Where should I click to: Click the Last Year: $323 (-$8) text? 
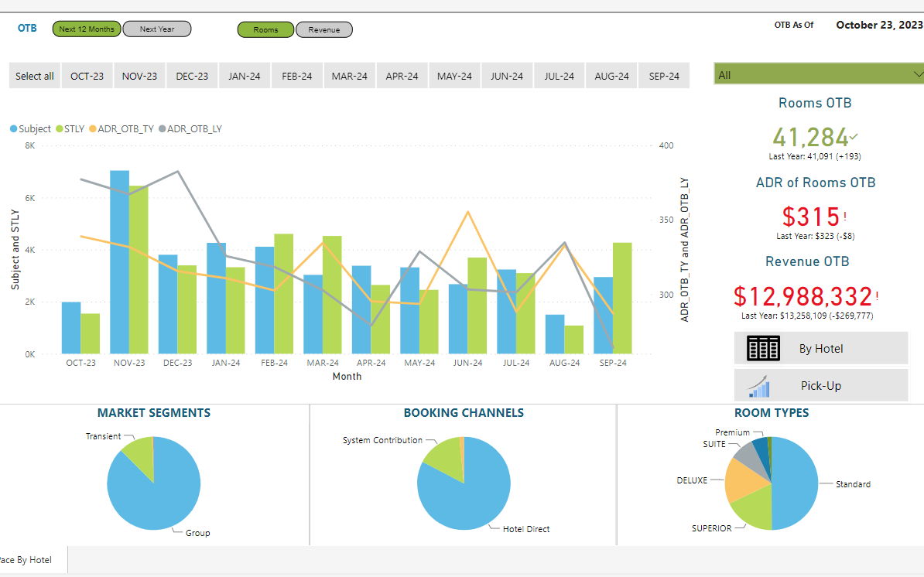click(x=815, y=236)
